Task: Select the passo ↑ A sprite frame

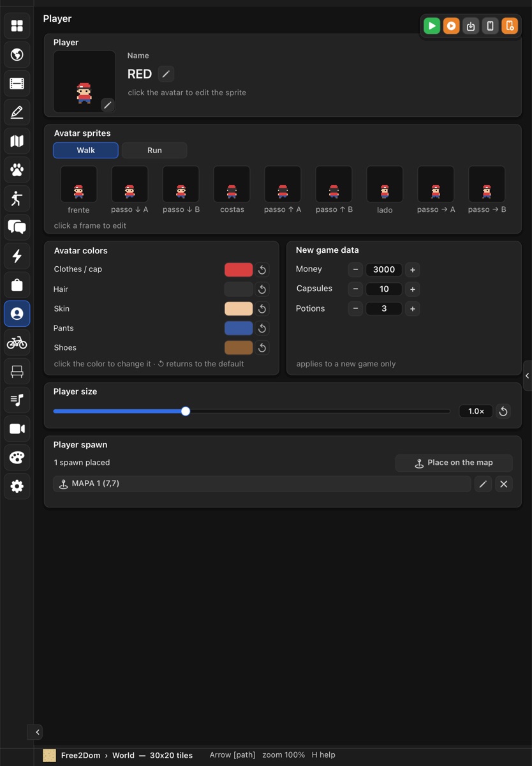Action: (283, 184)
